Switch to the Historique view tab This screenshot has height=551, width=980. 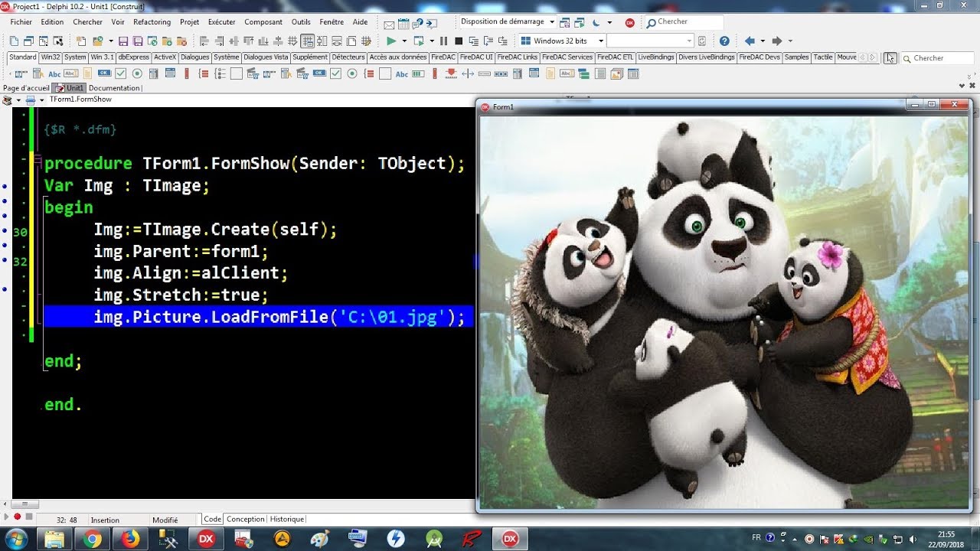287,519
